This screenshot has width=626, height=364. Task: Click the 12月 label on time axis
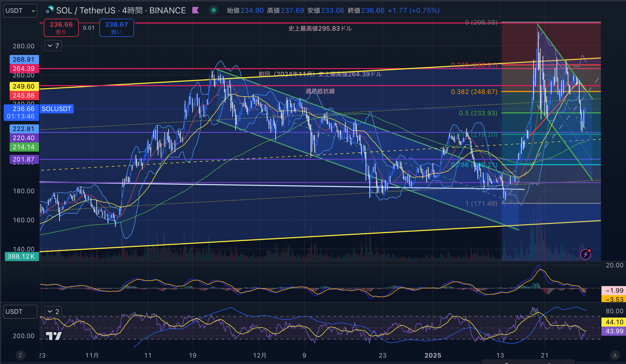260,355
